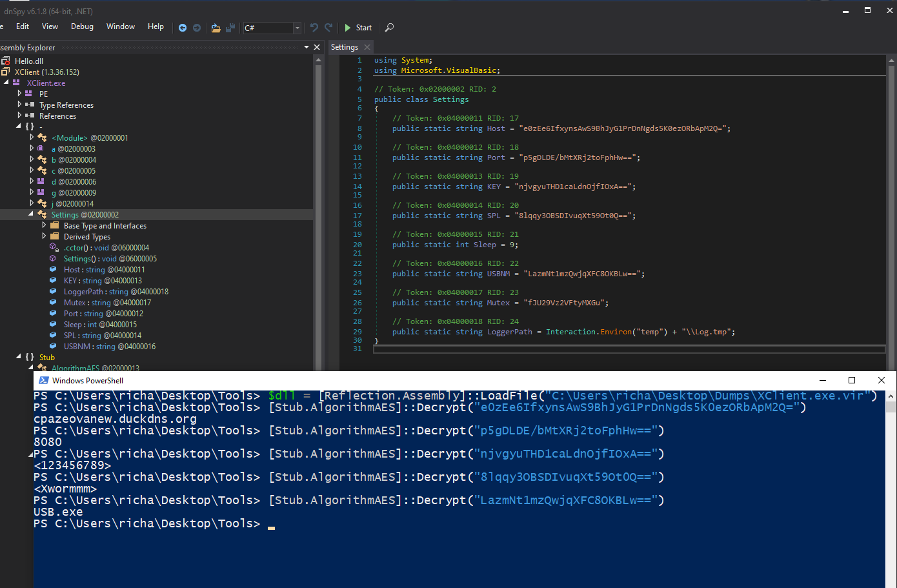This screenshot has width=897, height=588.
Task: Click the Open file folder icon
Action: [x=216, y=28]
